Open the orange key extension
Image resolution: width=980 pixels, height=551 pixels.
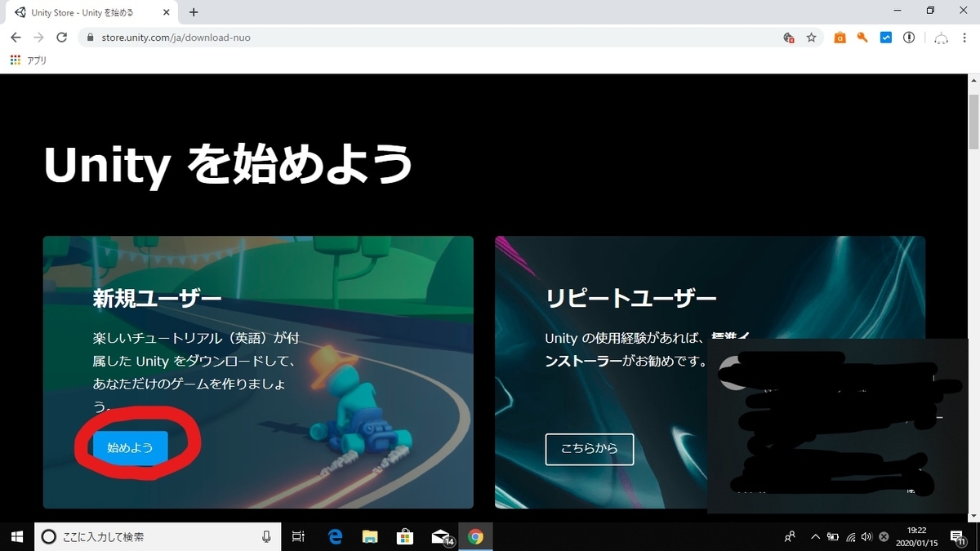point(862,38)
